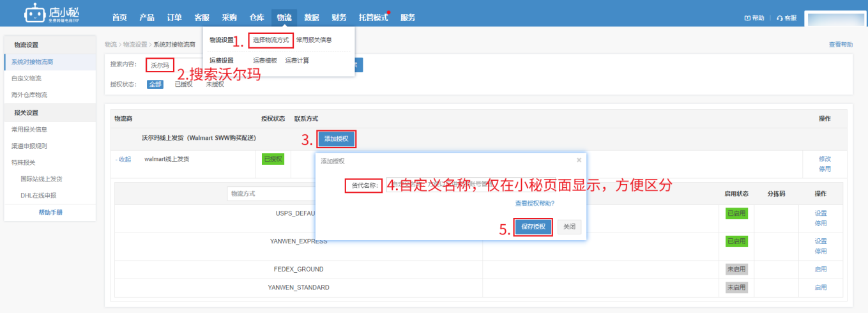Click 启用 for FEDEX_GROUND
Image resolution: width=868 pixels, height=313 pixels.
point(821,269)
